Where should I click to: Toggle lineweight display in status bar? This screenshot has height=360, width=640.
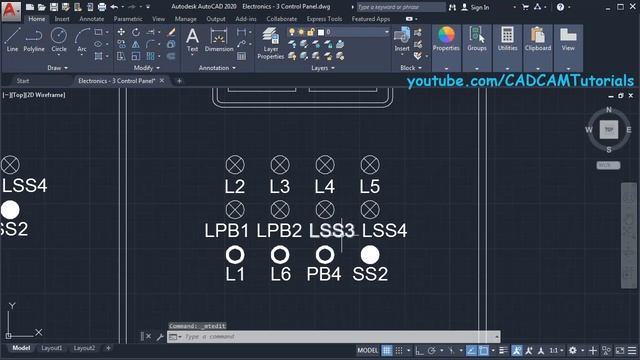pos(503,350)
